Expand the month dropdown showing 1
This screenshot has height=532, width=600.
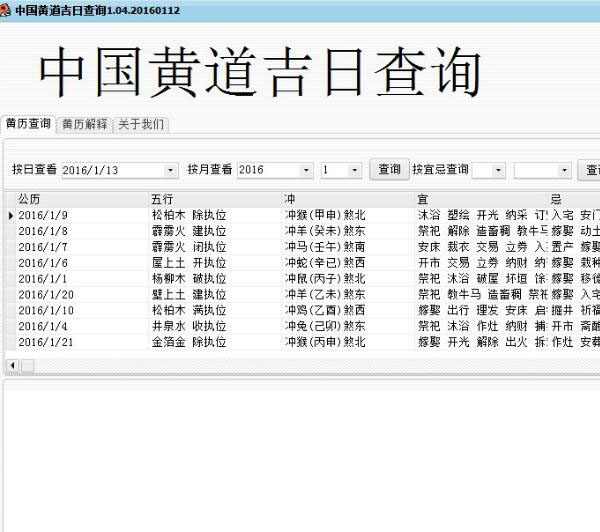(355, 170)
